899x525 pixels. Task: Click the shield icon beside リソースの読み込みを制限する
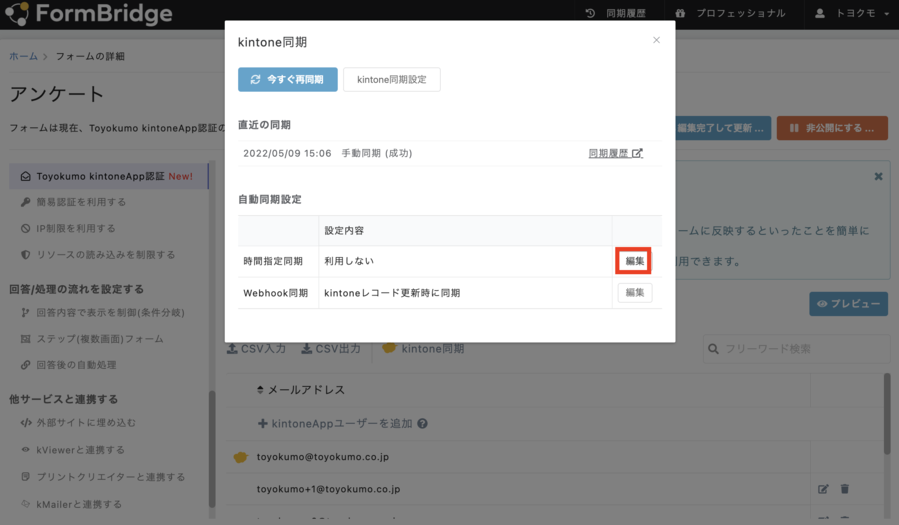pos(25,255)
